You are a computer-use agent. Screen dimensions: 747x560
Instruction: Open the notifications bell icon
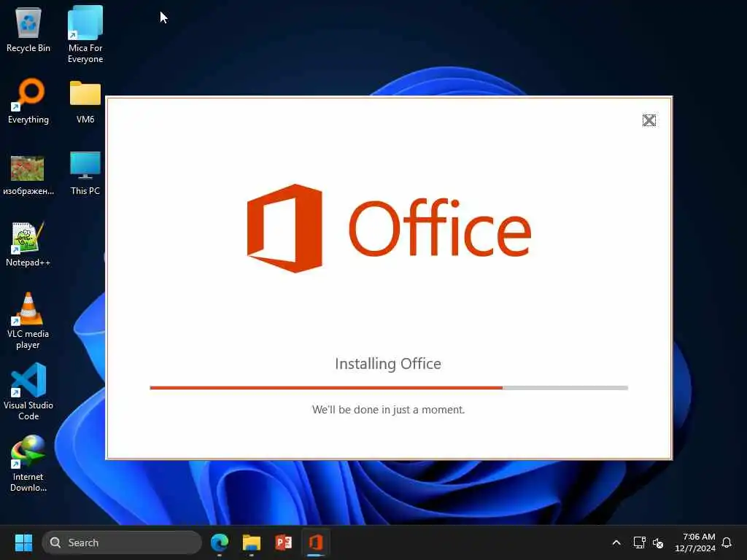(x=727, y=542)
